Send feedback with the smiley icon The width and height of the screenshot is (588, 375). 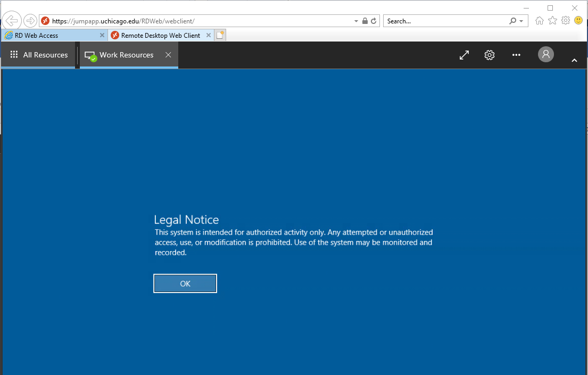point(578,20)
